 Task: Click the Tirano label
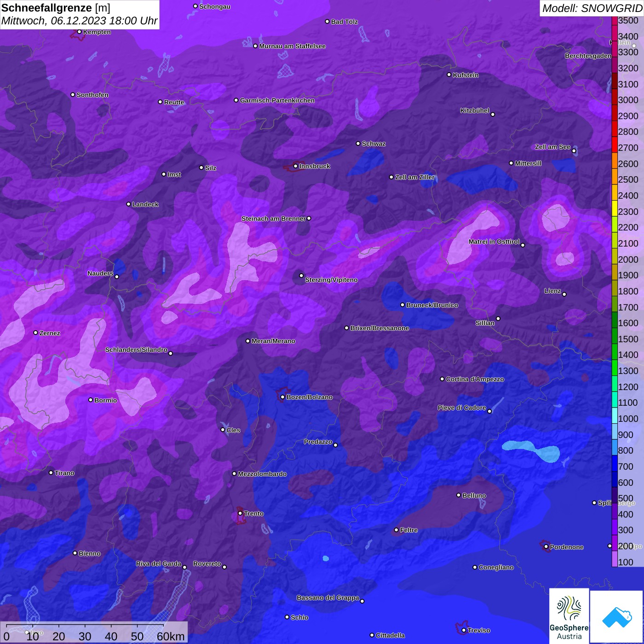(x=64, y=473)
